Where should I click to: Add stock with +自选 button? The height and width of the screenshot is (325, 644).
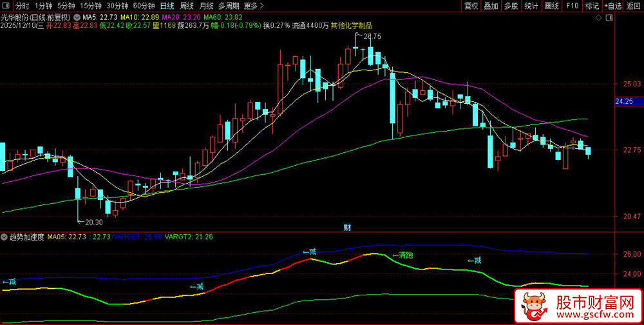613,6
